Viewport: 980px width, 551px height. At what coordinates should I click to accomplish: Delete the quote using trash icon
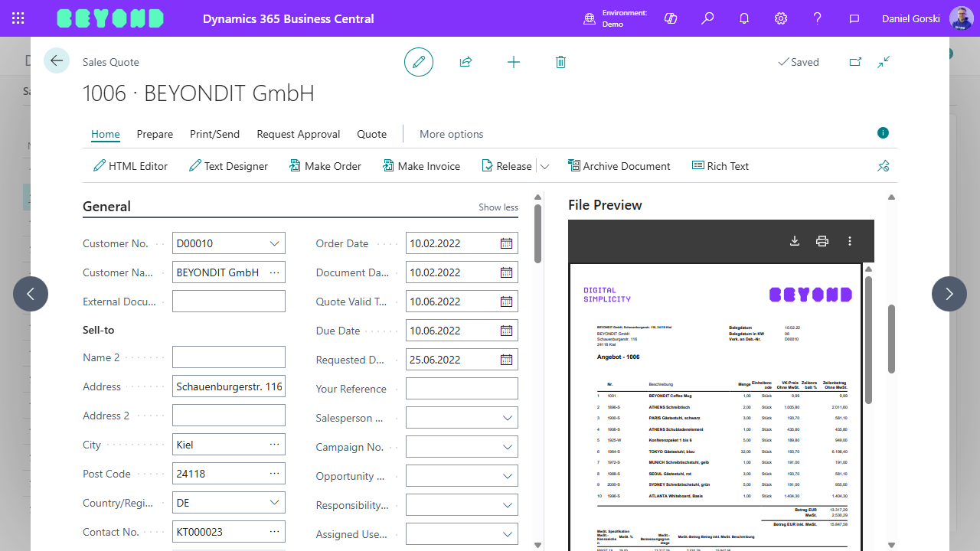(560, 62)
